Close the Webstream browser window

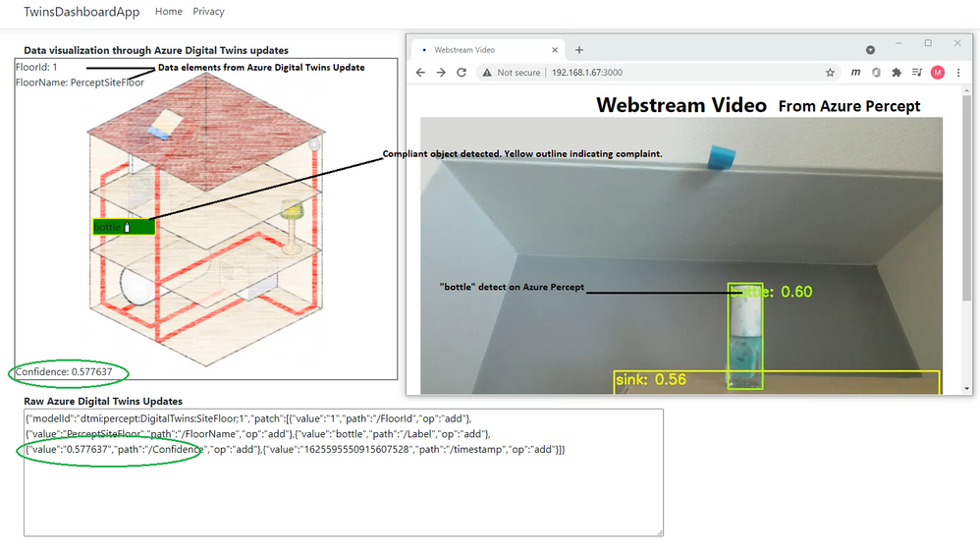click(x=957, y=43)
